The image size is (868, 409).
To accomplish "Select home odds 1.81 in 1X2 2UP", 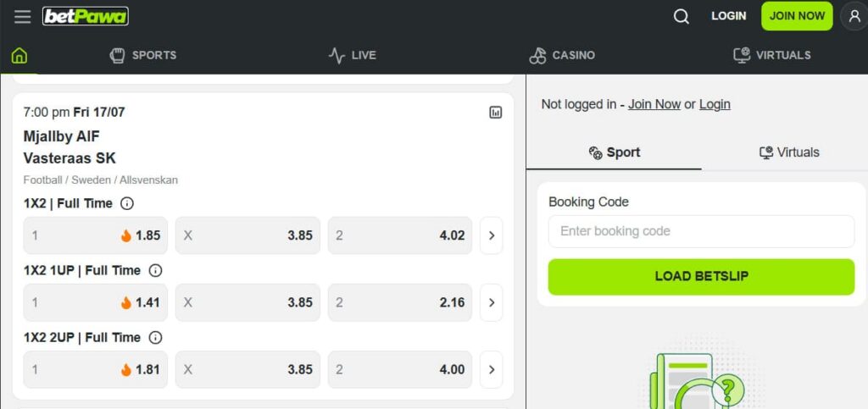I will point(95,370).
